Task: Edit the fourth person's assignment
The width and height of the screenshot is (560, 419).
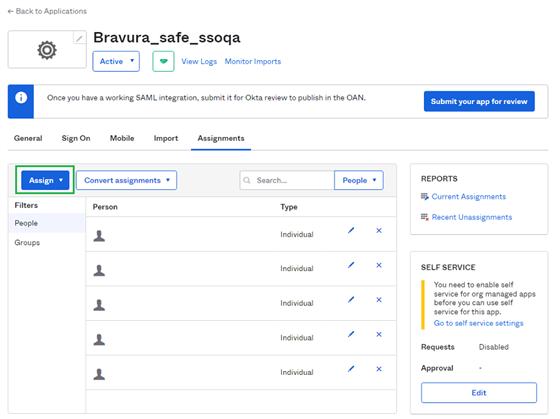Action: tap(351, 334)
